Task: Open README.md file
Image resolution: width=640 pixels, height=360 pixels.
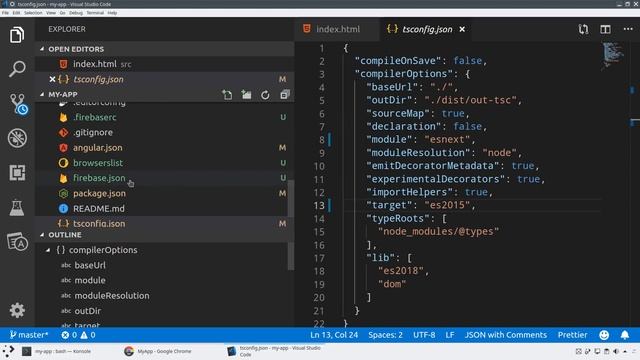Action: click(x=164, y=208)
